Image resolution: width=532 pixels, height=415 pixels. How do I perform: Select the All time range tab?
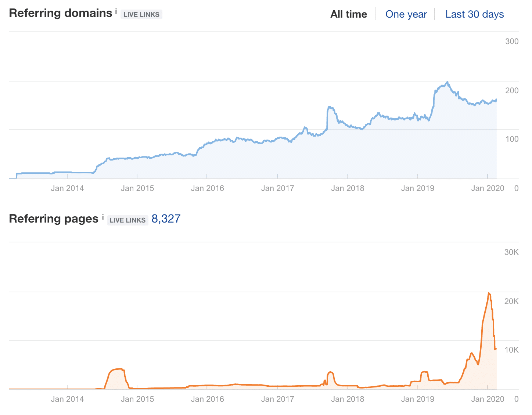click(349, 14)
